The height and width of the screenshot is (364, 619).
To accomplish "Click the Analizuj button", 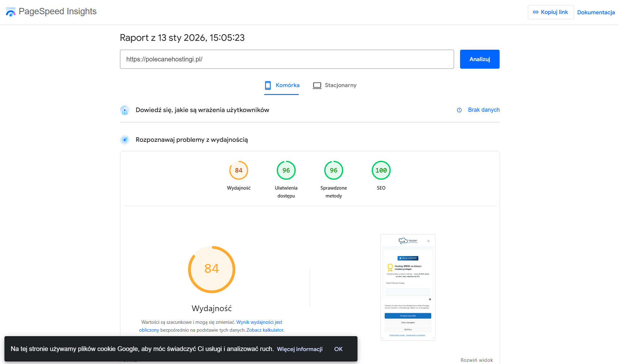I will [479, 59].
